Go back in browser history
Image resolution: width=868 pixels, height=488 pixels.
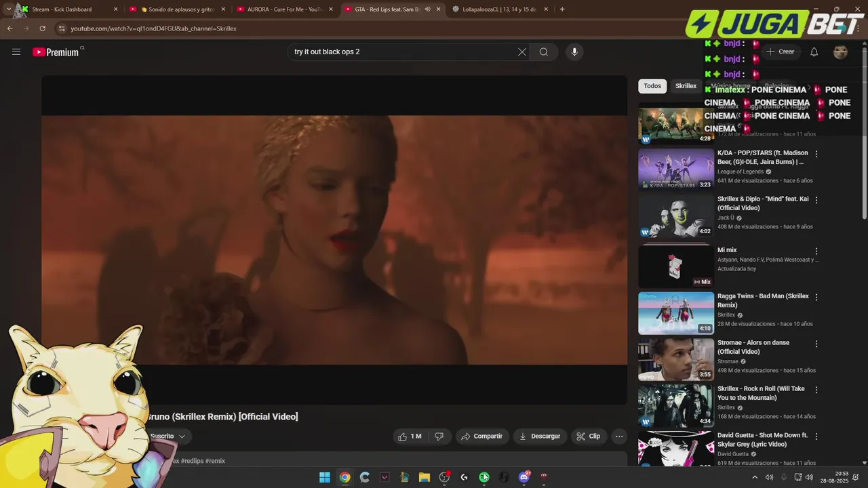click(9, 28)
